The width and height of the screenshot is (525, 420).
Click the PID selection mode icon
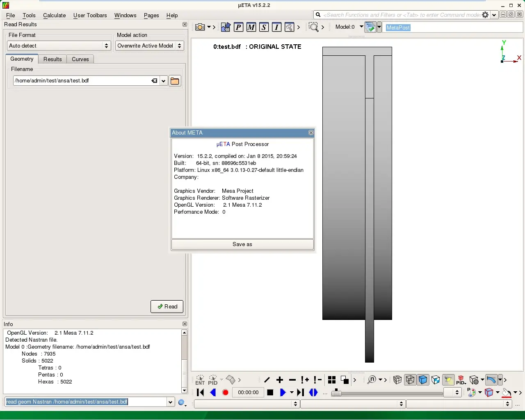pos(212,380)
